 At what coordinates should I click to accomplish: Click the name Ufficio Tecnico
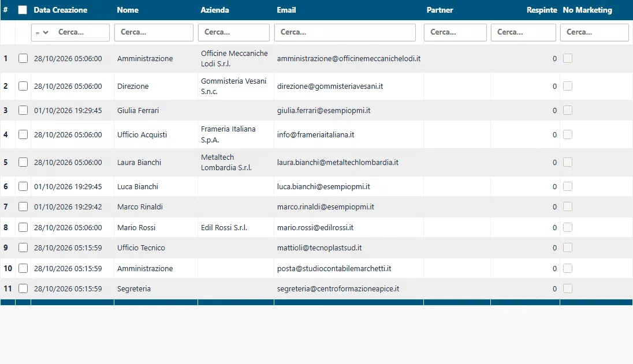pyautogui.click(x=142, y=248)
